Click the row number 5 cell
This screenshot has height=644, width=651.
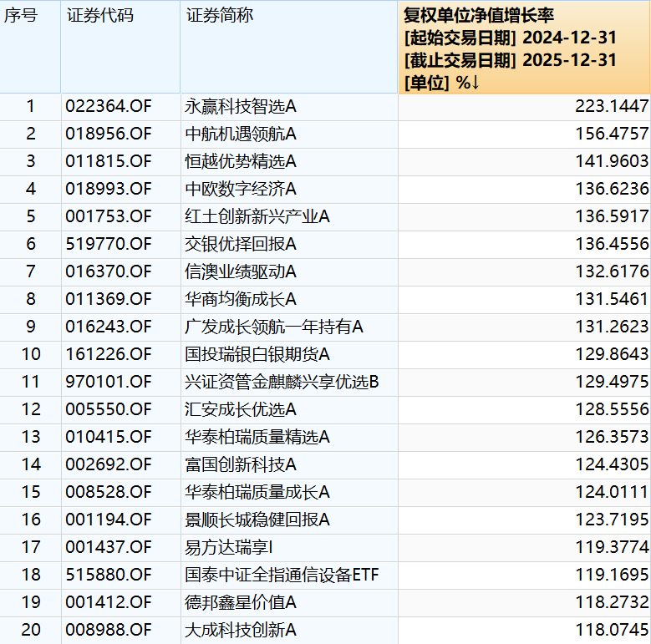[31, 216]
